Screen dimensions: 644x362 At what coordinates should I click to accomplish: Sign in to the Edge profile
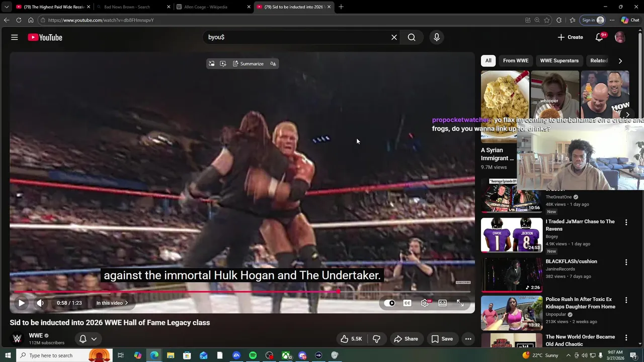(593, 20)
